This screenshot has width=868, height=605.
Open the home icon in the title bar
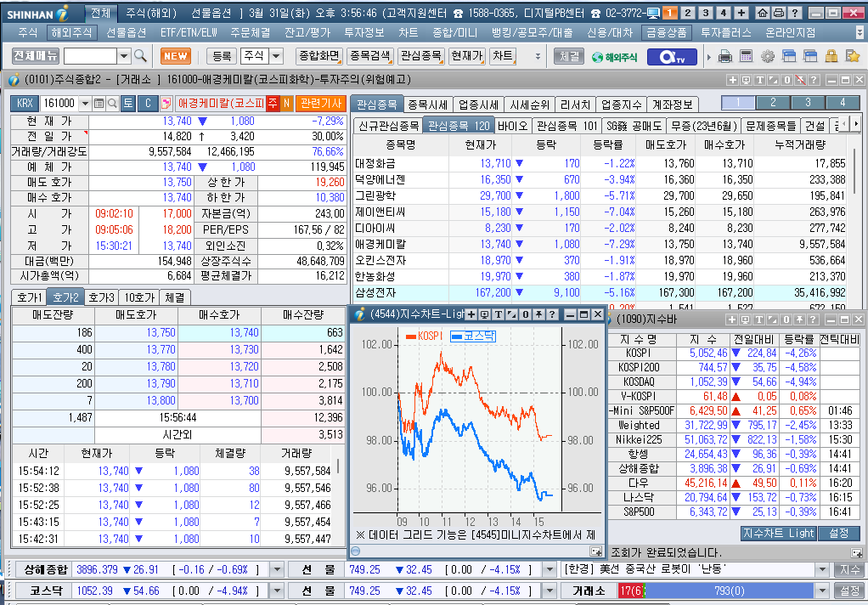point(763,13)
